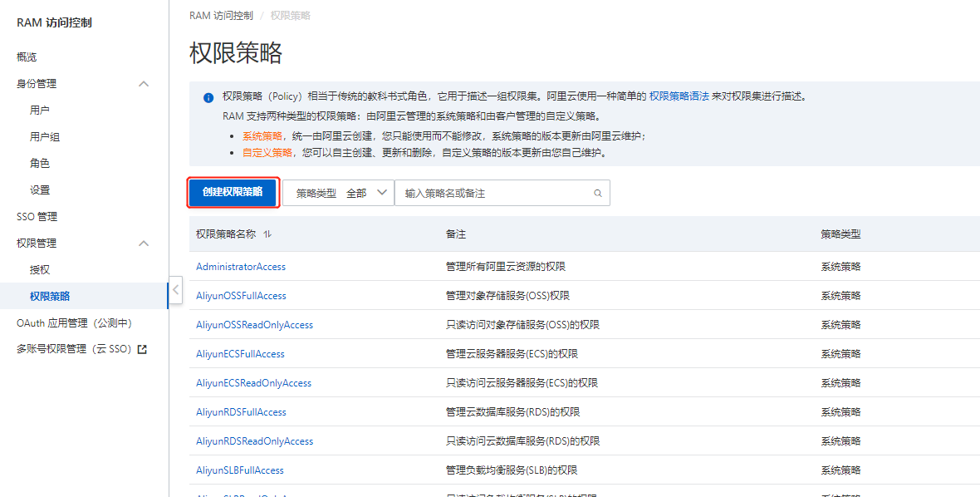Collapse the 身份管理 section
Image resolution: width=980 pixels, height=497 pixels.
[x=144, y=84]
